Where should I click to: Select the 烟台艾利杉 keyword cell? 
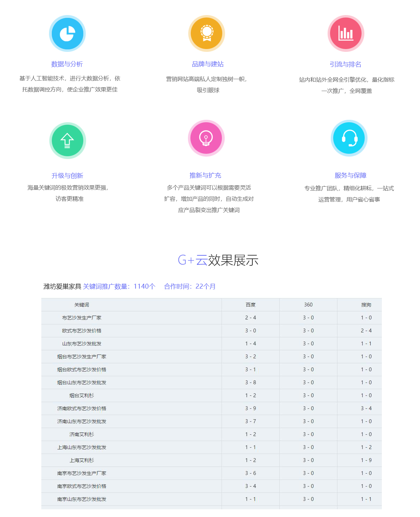click(x=82, y=395)
